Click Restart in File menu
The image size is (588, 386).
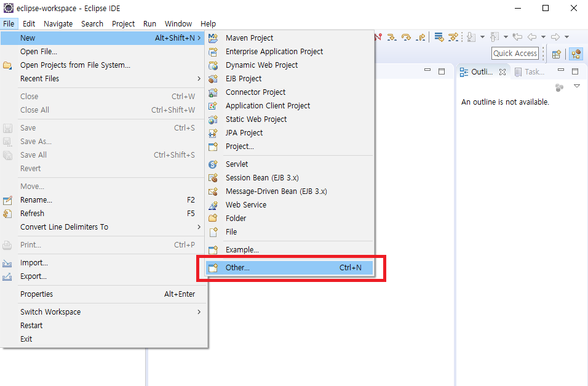click(x=103, y=325)
